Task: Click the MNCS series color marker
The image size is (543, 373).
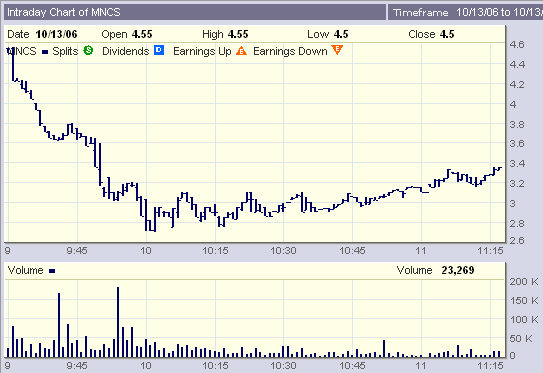Action: click(45, 52)
